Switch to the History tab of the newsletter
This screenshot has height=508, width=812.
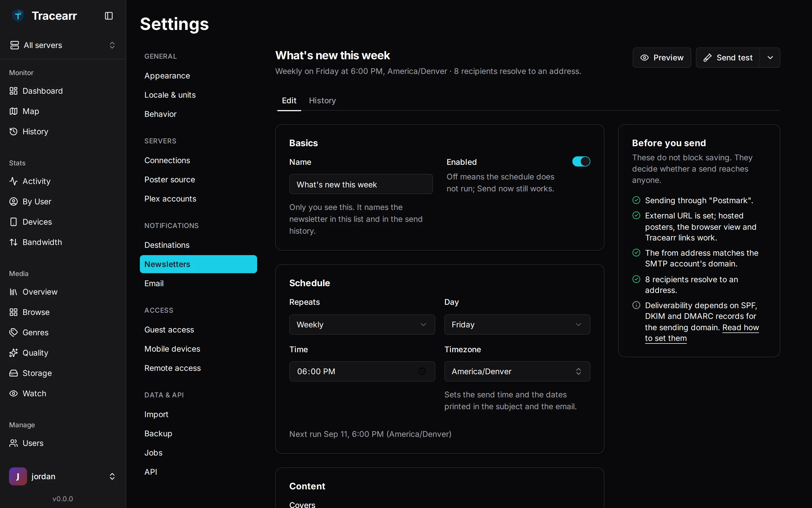(x=322, y=100)
